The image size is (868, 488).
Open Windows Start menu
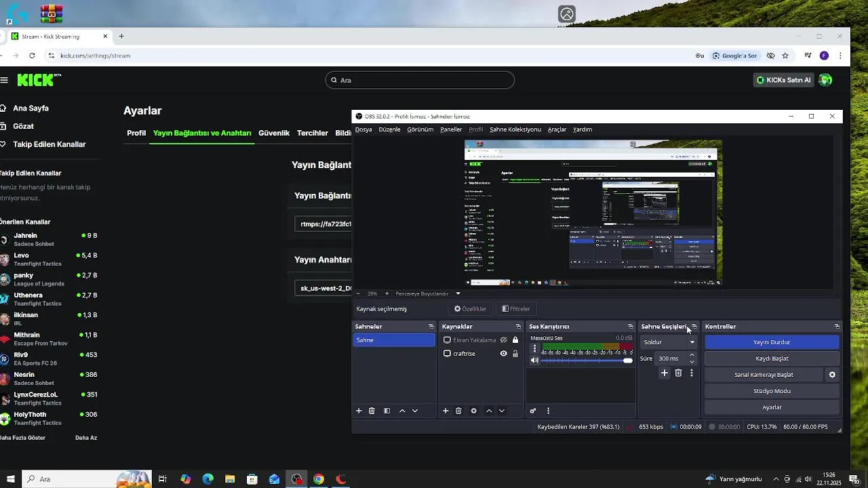(x=10, y=479)
